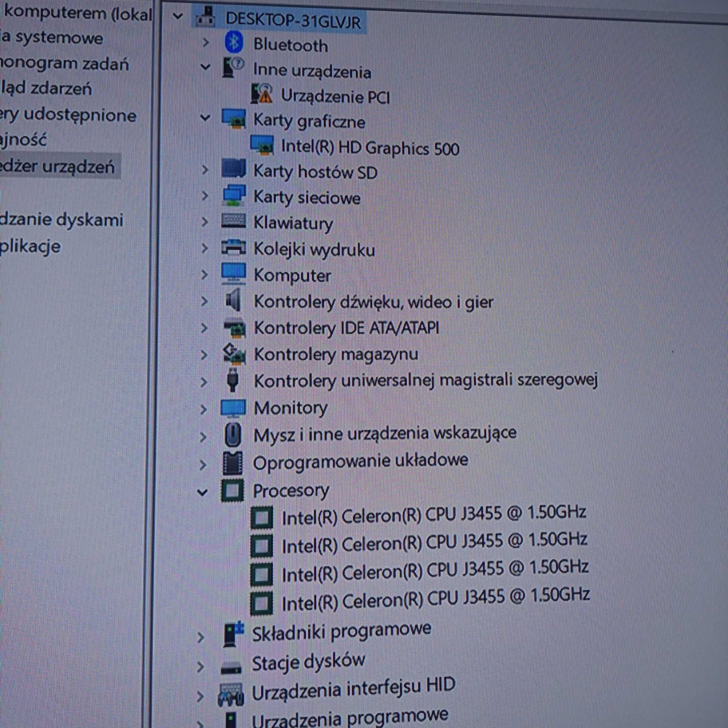Click the Karty sieciowe network icon

click(x=234, y=195)
